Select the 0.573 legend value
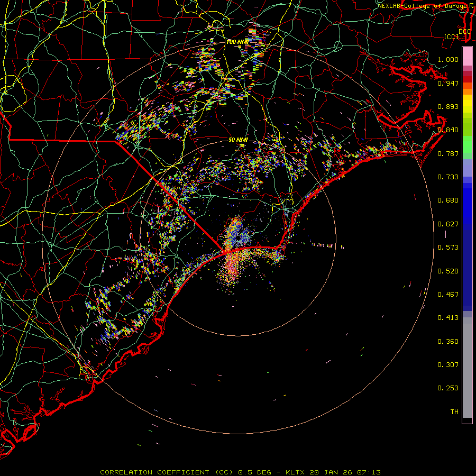476x476 pixels. click(448, 248)
